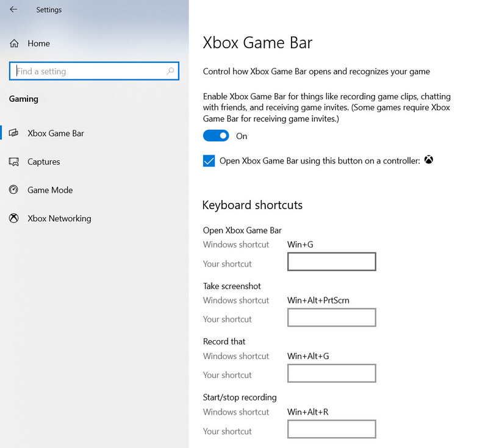The height and width of the screenshot is (448, 488).
Task: Click the Open Xbox Game Bar shortcut label
Action: (242, 230)
